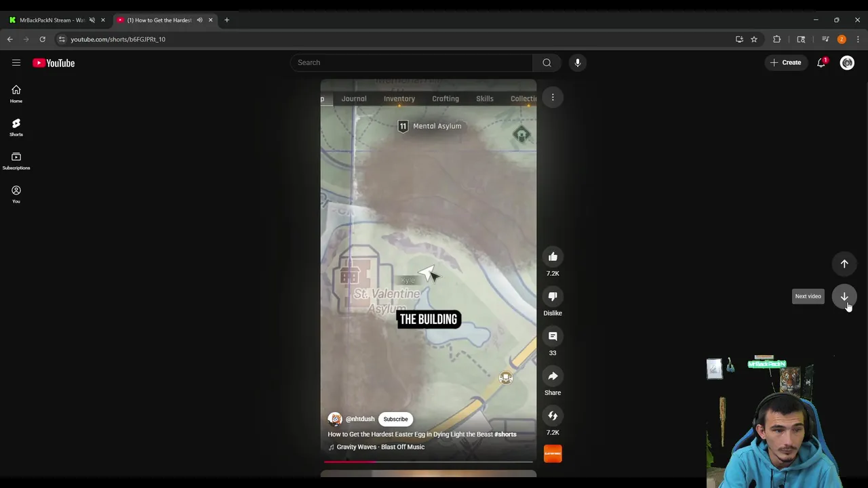Screen dimensions: 868x488
Task: Open Gravity Waves sound link
Action: click(x=380, y=447)
